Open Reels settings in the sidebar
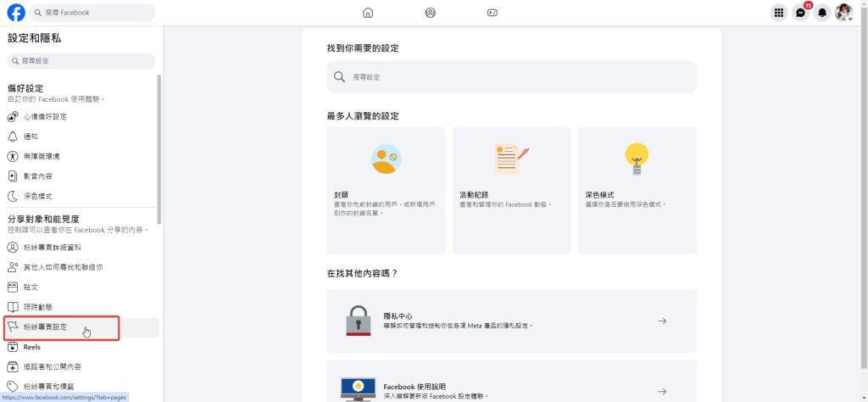The image size is (868, 402). [x=32, y=347]
